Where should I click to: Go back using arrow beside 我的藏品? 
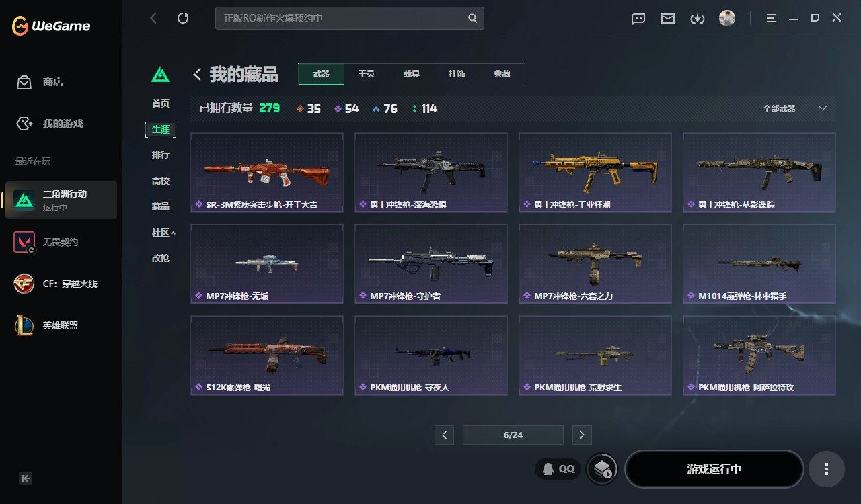coord(197,74)
